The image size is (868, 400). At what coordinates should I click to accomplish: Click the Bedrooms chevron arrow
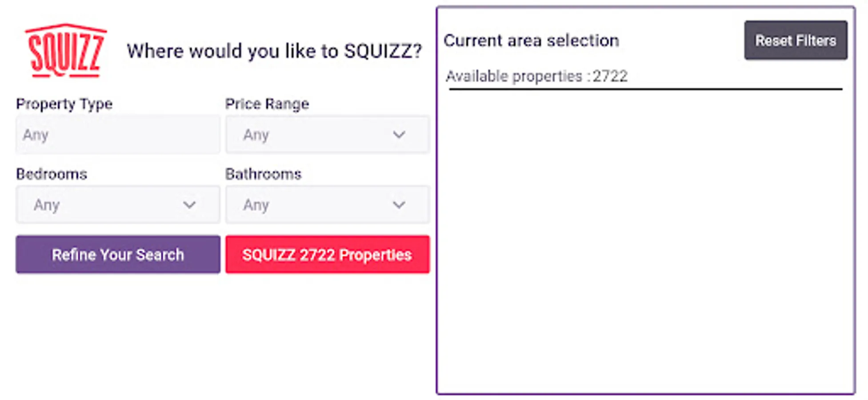click(x=189, y=204)
